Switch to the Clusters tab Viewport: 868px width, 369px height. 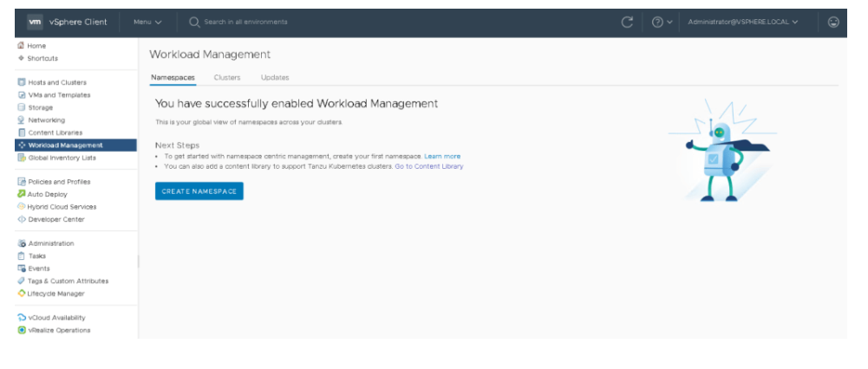click(227, 78)
